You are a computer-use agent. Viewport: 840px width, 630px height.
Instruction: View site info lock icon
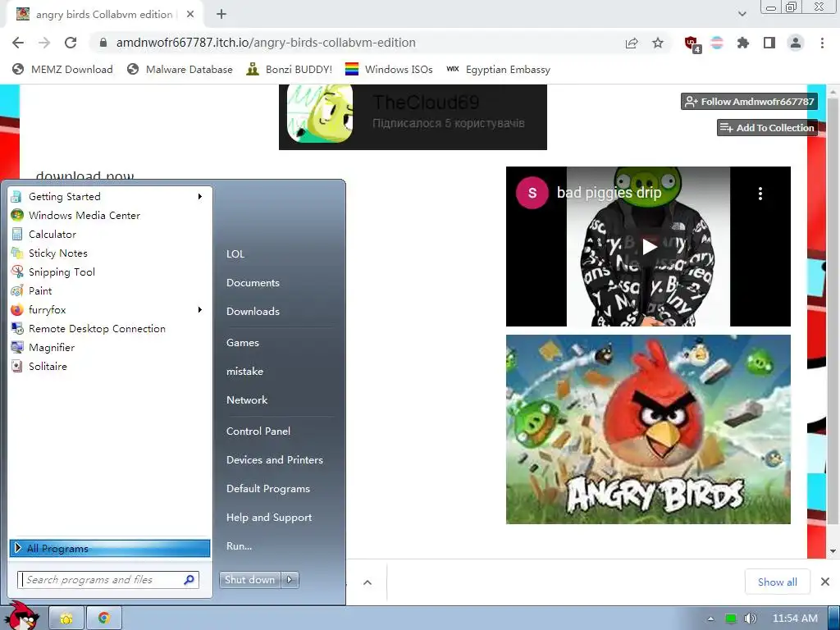[x=104, y=43]
